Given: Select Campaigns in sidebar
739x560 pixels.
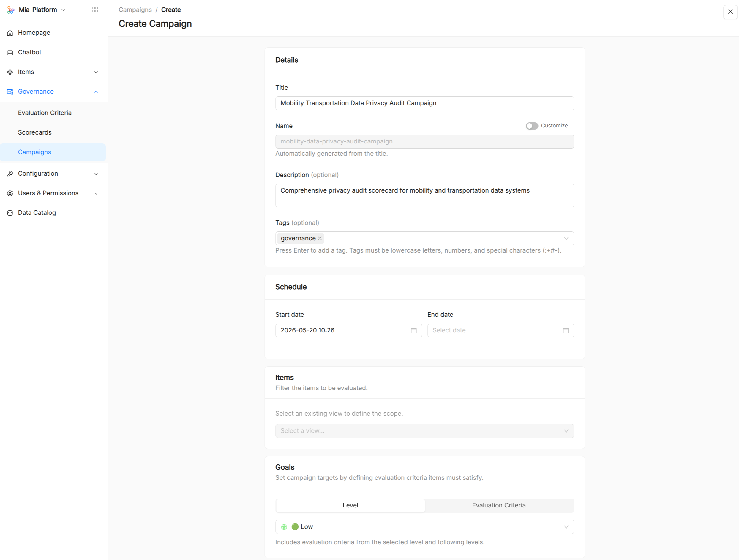Looking at the screenshot, I should tap(53, 152).
